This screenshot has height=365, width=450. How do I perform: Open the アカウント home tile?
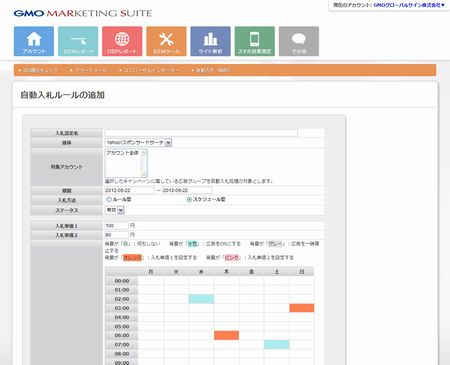34,41
